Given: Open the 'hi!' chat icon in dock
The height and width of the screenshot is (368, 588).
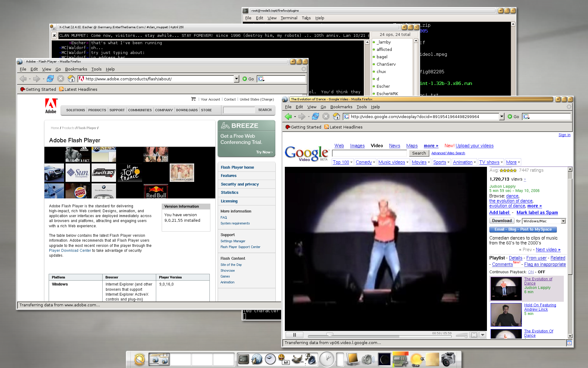Looking at the screenshot, I should tap(284, 359).
